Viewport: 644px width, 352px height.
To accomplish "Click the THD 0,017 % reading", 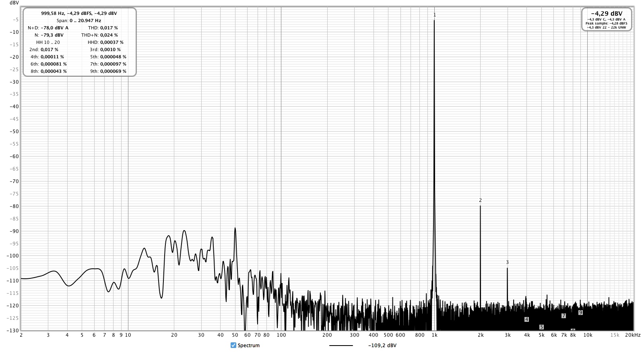I will coord(109,28).
